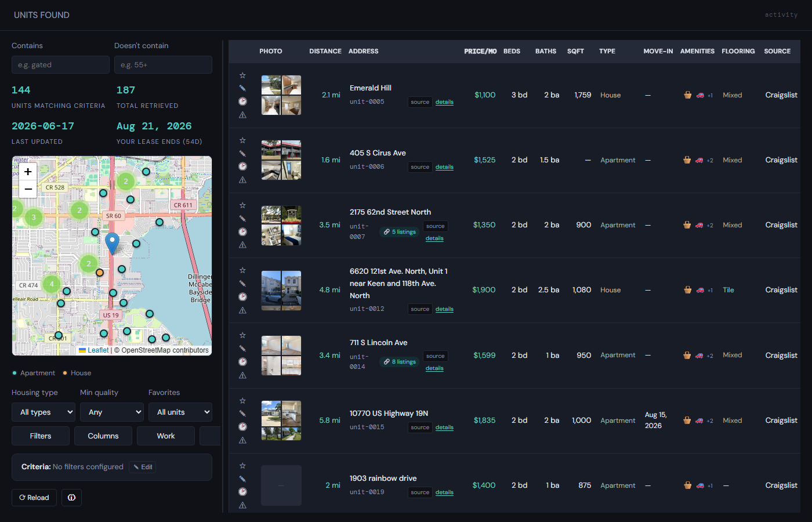The width and height of the screenshot is (812, 522).
Task: Open amenities icons for Emerald Hill row
Action: pyautogui.click(x=698, y=95)
